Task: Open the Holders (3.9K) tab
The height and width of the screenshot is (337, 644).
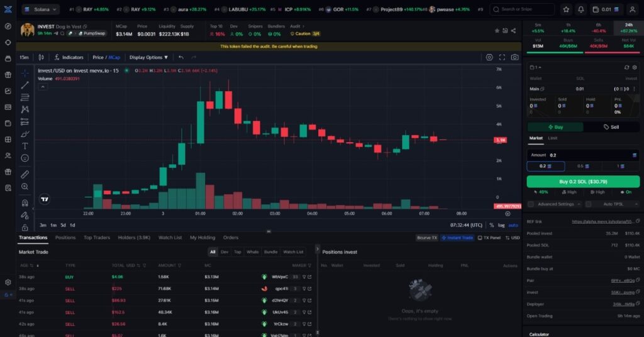Action: [x=135, y=238]
